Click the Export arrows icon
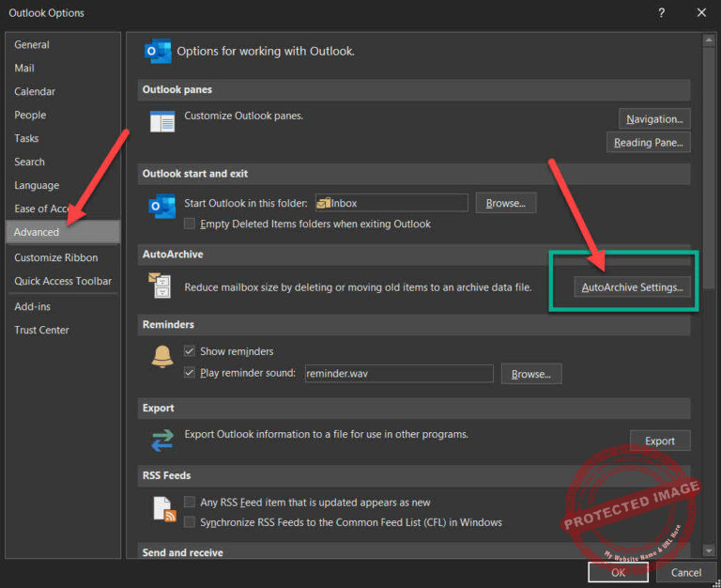This screenshot has width=721, height=588. 162,440
